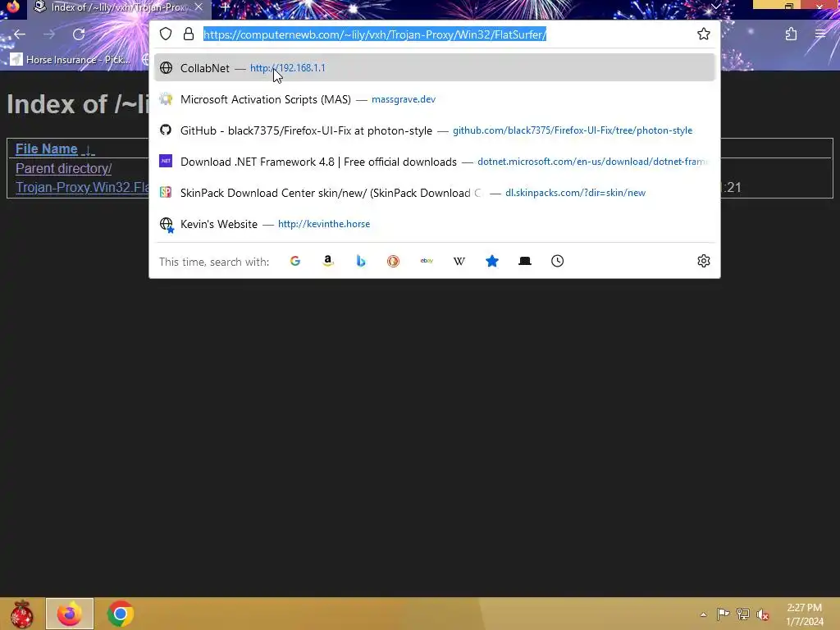Open a new tab with plus button
The width and height of the screenshot is (840, 630).
coord(226,7)
